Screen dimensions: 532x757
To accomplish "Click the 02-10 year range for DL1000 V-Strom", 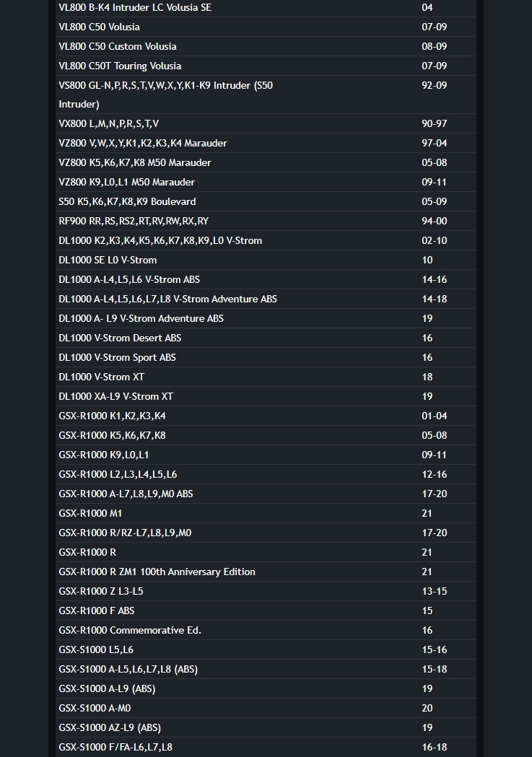I will (434, 240).
